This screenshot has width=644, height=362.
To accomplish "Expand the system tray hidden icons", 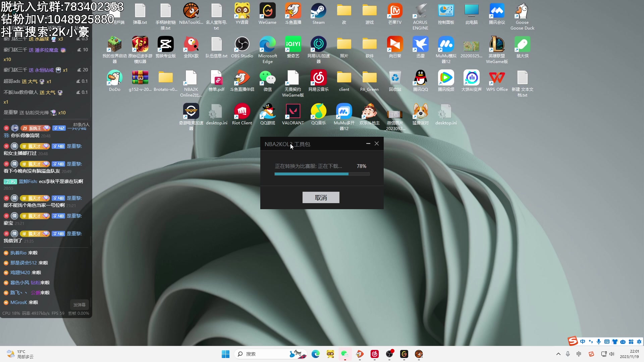I will [x=558, y=354].
